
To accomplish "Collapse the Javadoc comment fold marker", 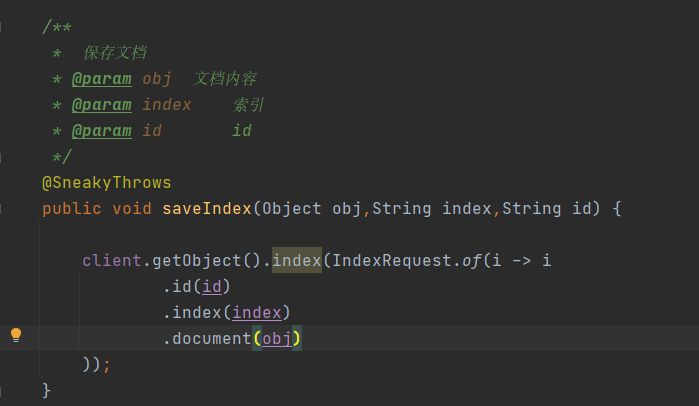I will pyautogui.click(x=1, y=27).
